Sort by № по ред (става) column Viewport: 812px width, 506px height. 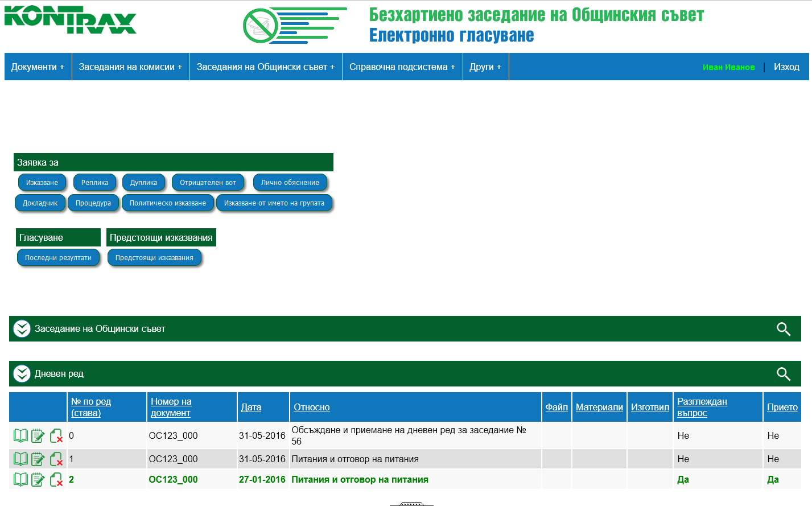pos(91,407)
